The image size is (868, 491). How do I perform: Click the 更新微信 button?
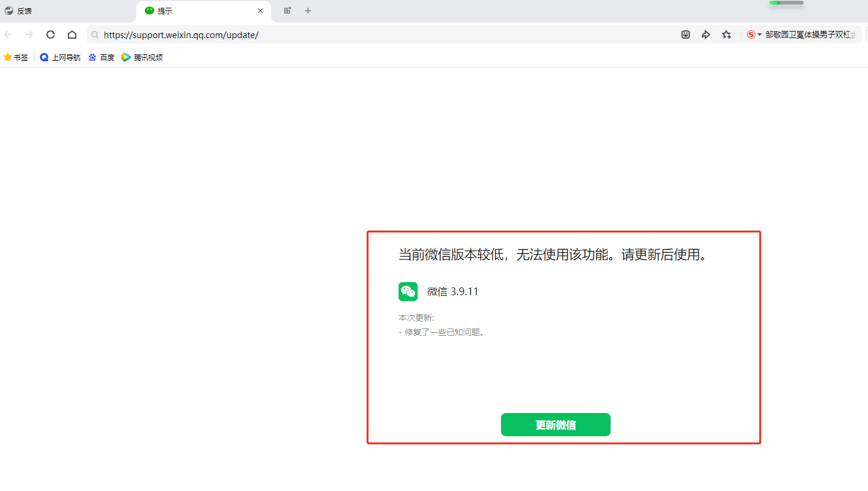(556, 425)
